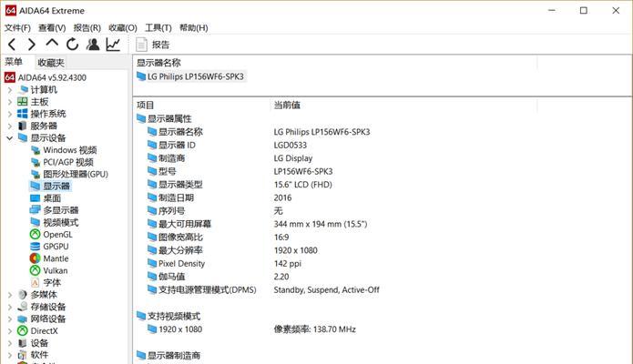Click the AIDA64 title bar logo
The height and width of the screenshot is (364, 633).
point(11,11)
